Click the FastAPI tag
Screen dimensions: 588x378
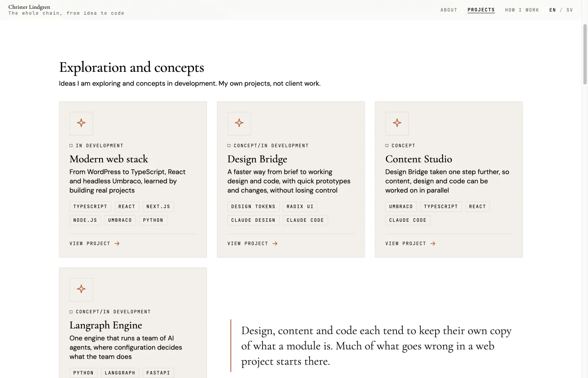(x=158, y=373)
